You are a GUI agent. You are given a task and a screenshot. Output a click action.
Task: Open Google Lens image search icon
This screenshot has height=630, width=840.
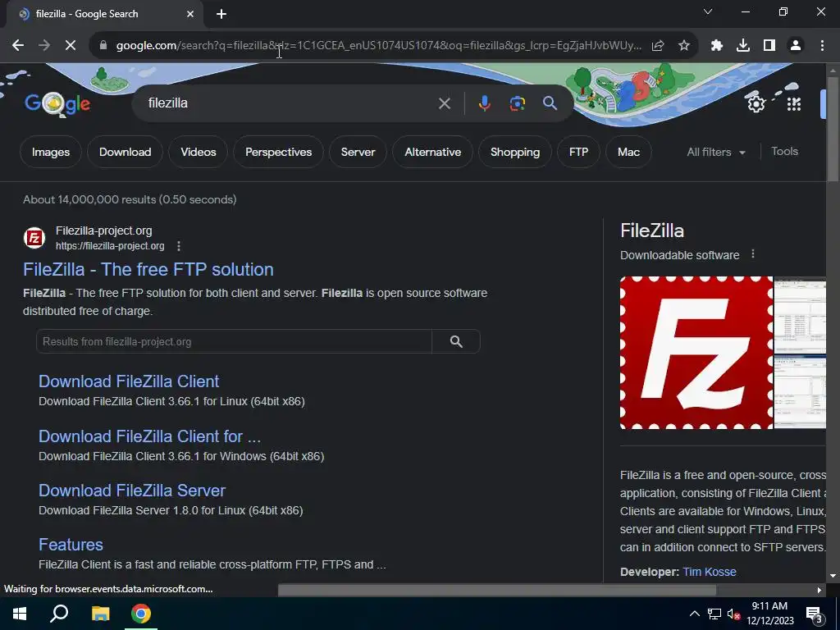pos(518,103)
